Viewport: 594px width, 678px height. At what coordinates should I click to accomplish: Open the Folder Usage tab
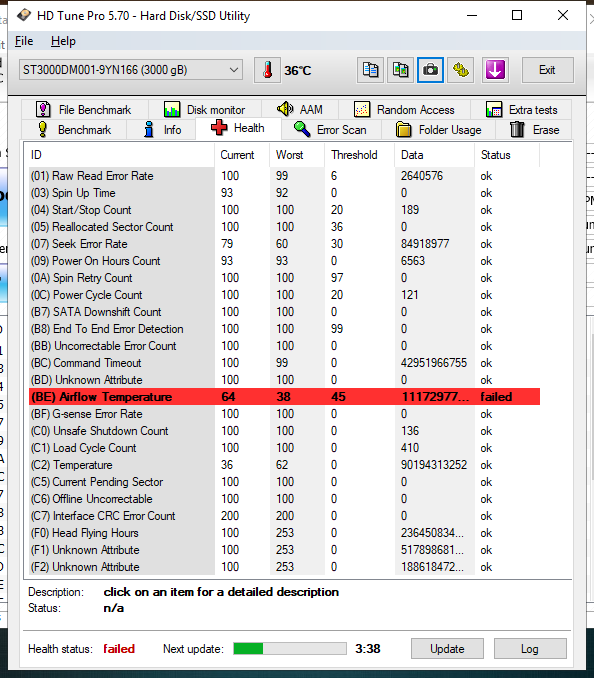[x=438, y=130]
